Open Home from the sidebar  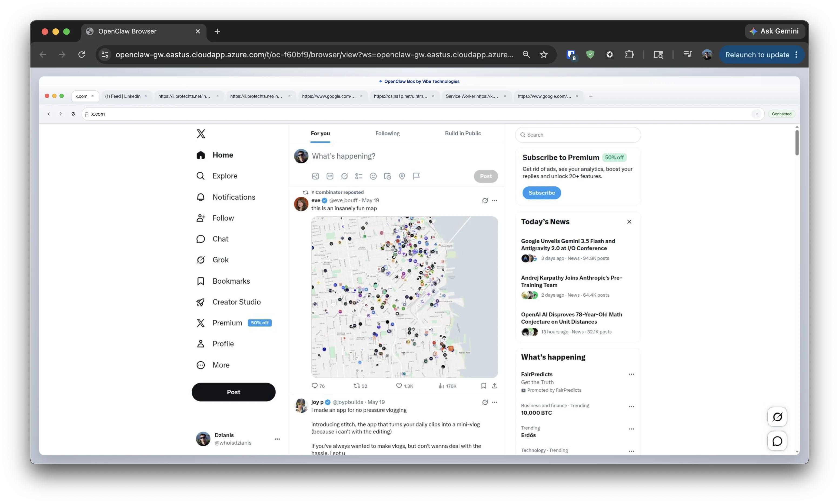pos(215,155)
